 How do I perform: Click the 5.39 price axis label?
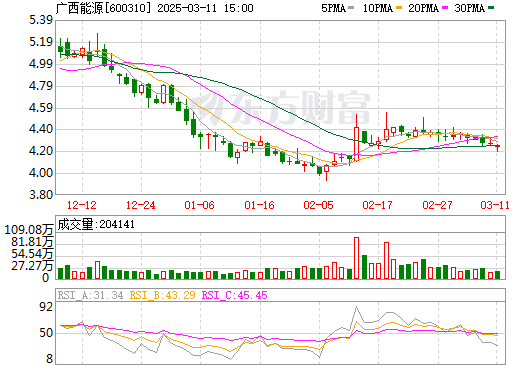41,20
